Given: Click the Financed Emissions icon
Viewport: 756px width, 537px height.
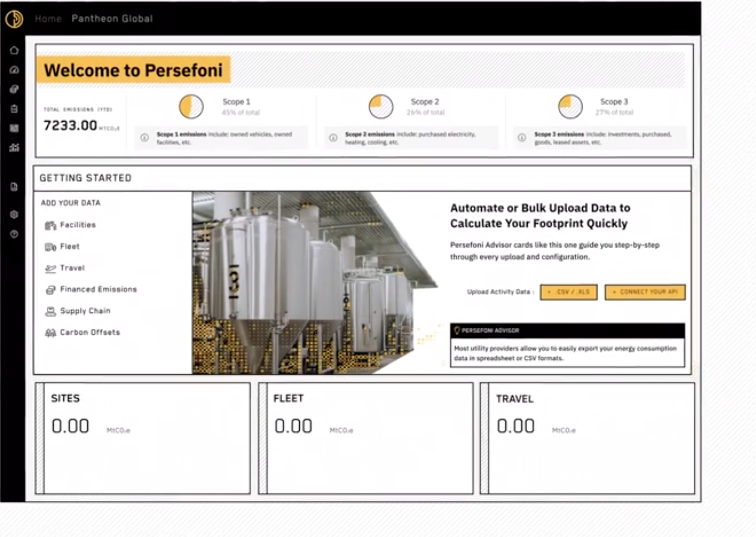Looking at the screenshot, I should click(50, 290).
